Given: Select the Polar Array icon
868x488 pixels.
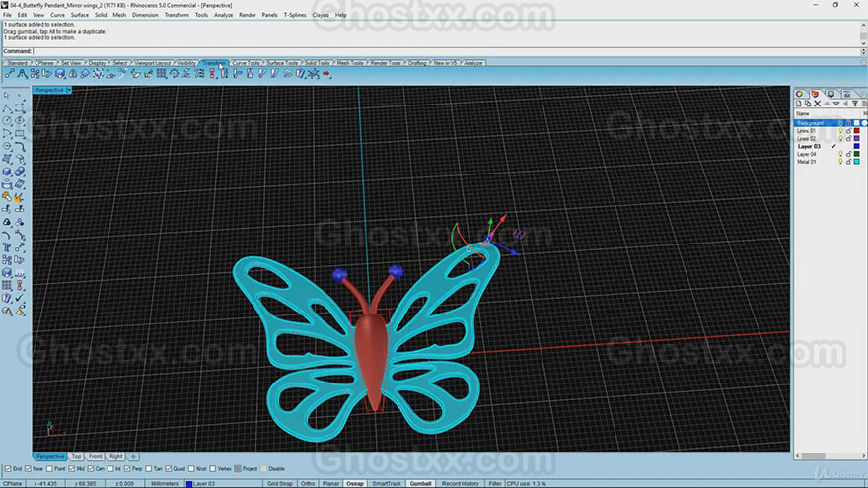Looking at the screenshot, I should (x=174, y=74).
